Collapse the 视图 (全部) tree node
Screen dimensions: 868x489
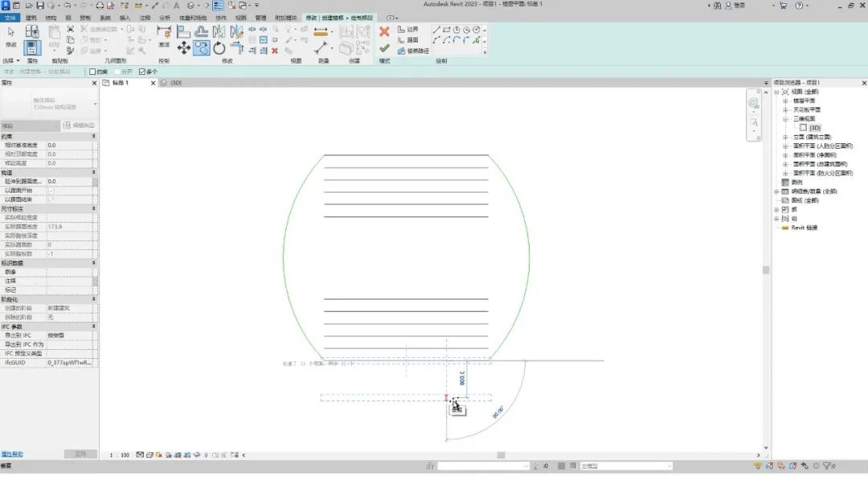point(776,92)
